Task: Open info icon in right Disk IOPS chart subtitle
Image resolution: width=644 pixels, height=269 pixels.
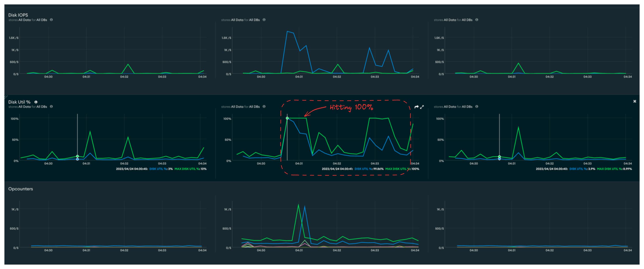Action: pyautogui.click(x=477, y=20)
